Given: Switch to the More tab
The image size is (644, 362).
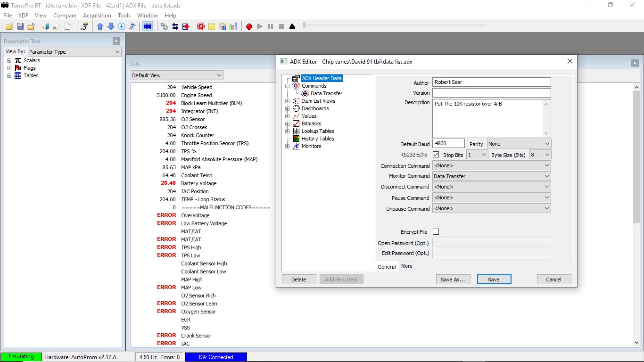Looking at the screenshot, I should (406, 266).
